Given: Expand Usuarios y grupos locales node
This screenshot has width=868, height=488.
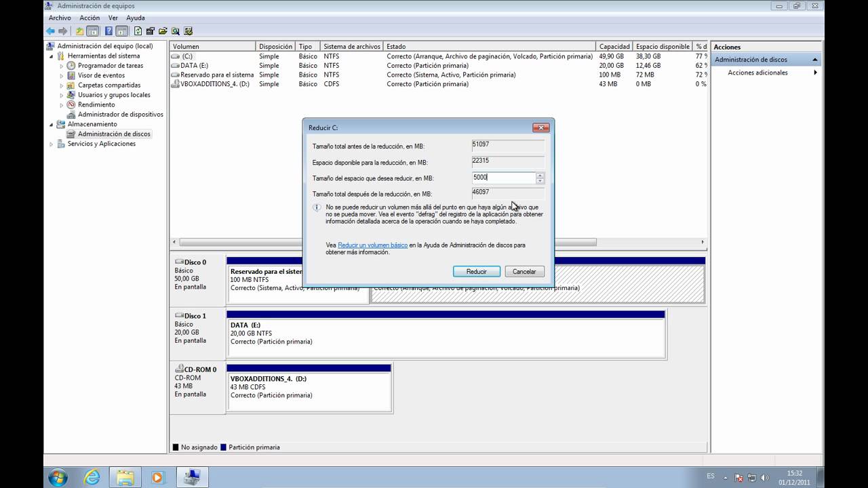Looking at the screenshot, I should (x=62, y=95).
